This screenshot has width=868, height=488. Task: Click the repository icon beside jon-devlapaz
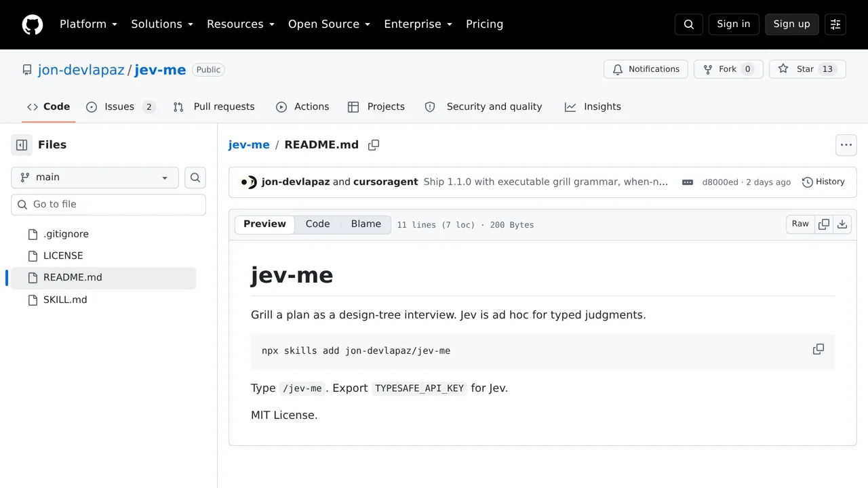click(27, 70)
